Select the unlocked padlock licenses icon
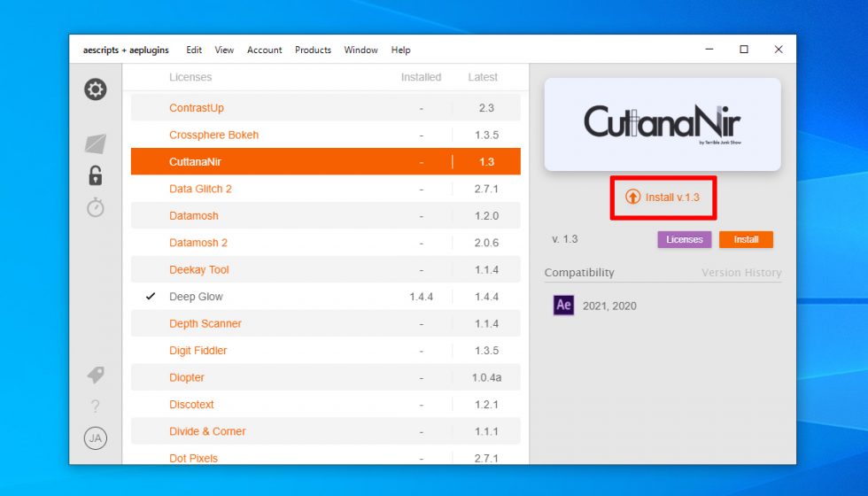The image size is (868, 496). pos(96,175)
